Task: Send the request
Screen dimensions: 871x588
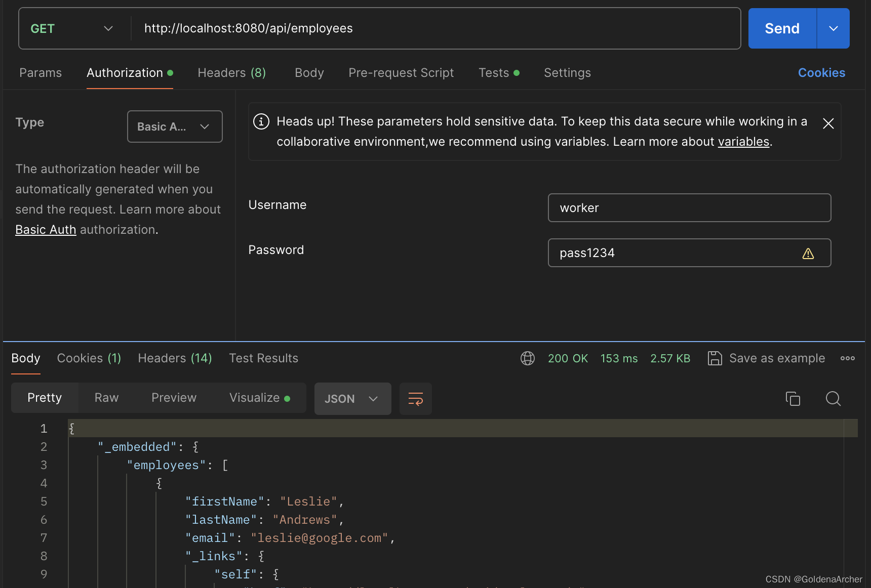Action: (782, 28)
